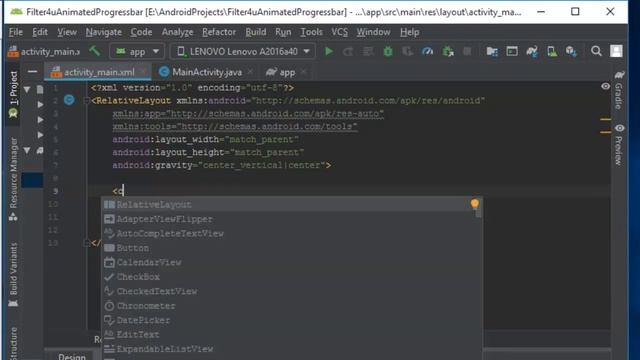Open SDK Manager icon
This screenshot has height=360, width=640.
click(571, 51)
